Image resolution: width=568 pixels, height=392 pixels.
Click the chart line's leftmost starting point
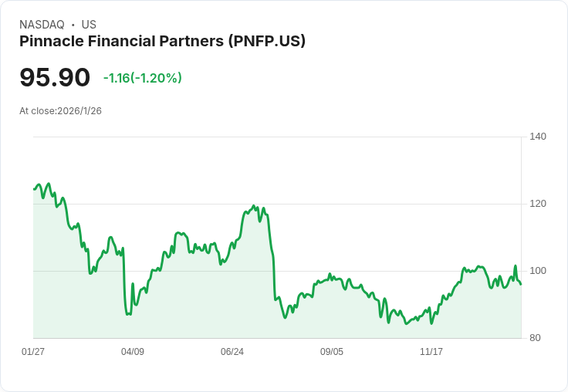34,188
